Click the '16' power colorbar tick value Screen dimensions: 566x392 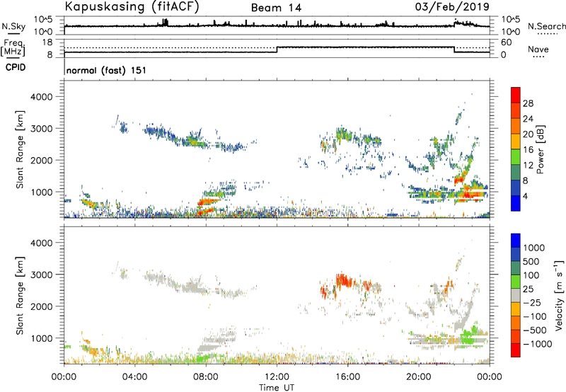point(528,150)
